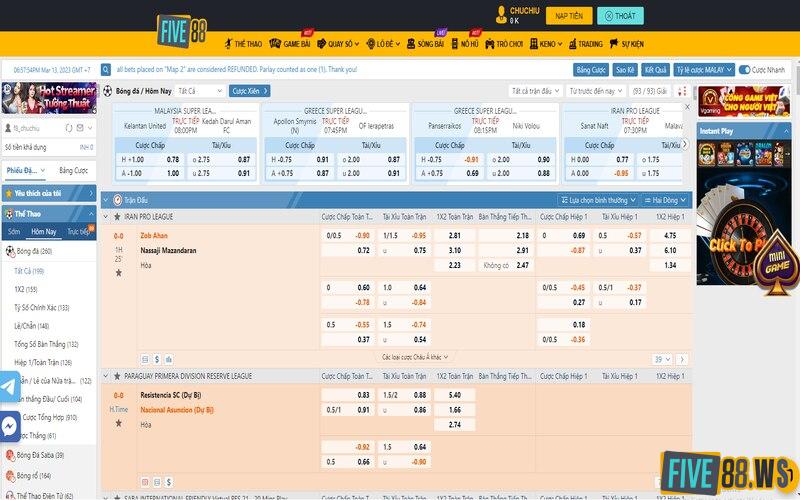Switch to the Trực tiếp tab

pyautogui.click(x=80, y=232)
